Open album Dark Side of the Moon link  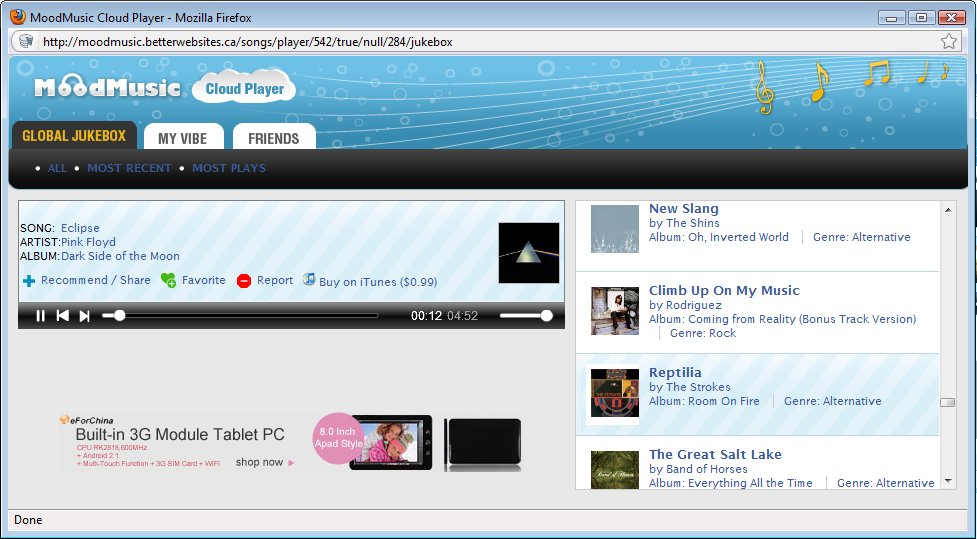point(120,256)
